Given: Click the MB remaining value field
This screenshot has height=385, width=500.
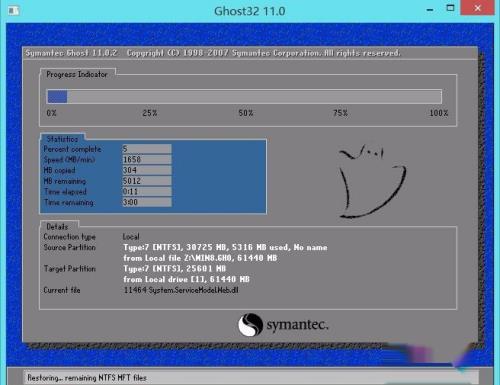Looking at the screenshot, I should pos(147,181).
